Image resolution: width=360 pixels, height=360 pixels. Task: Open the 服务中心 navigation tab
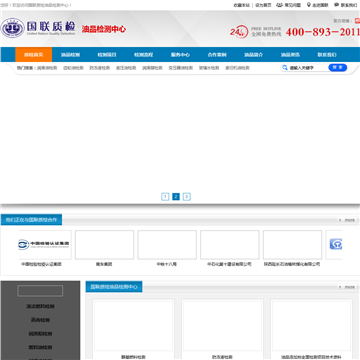click(x=180, y=55)
